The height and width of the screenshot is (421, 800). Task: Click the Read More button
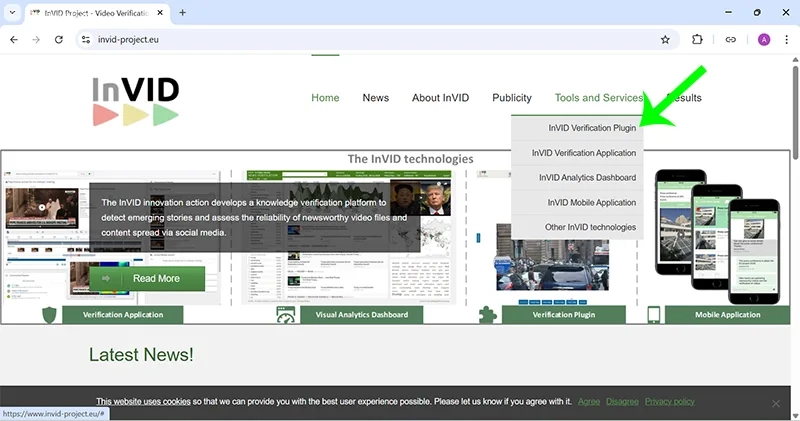(148, 279)
